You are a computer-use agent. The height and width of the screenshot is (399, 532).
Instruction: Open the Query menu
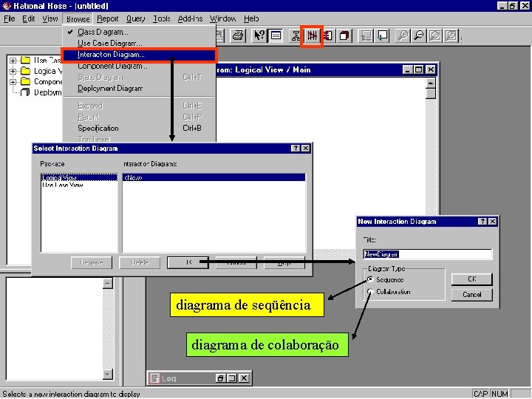135,18
